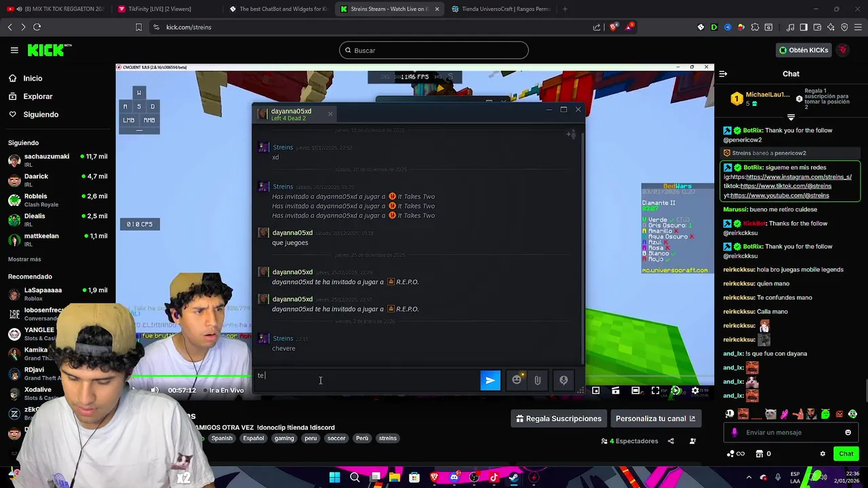Select the gaming tag below stream title

[x=284, y=439]
